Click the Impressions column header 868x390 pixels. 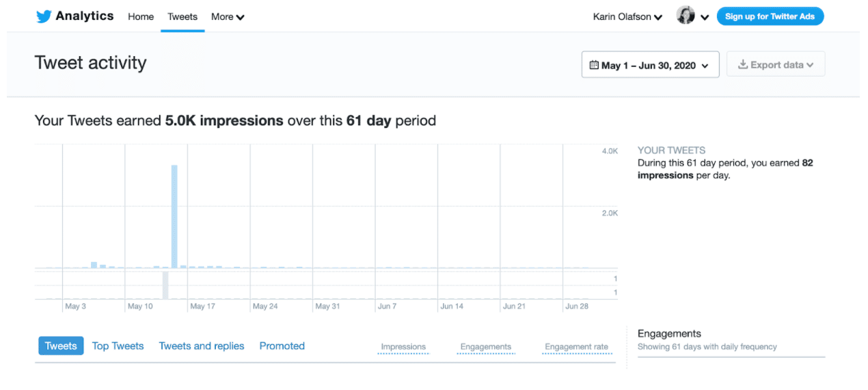click(403, 347)
